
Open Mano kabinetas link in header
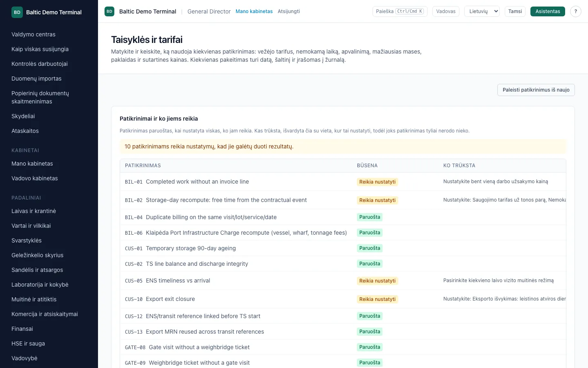point(254,11)
